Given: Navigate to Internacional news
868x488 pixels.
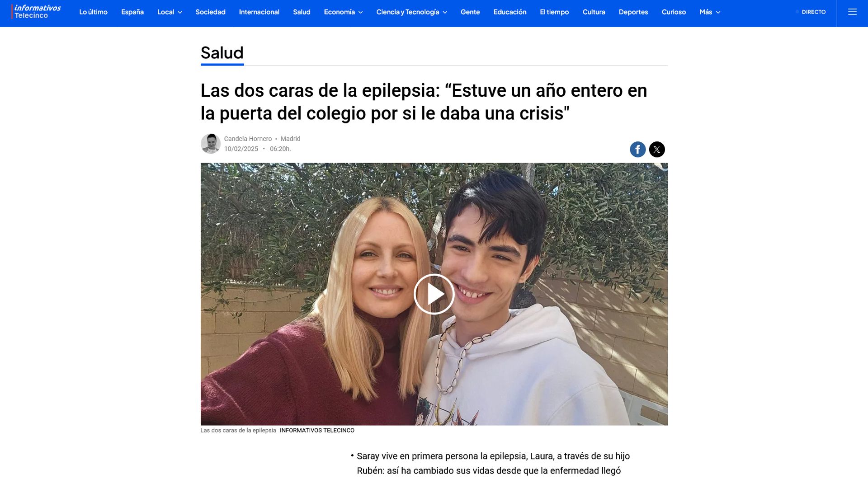Looking at the screenshot, I should click(x=259, y=12).
